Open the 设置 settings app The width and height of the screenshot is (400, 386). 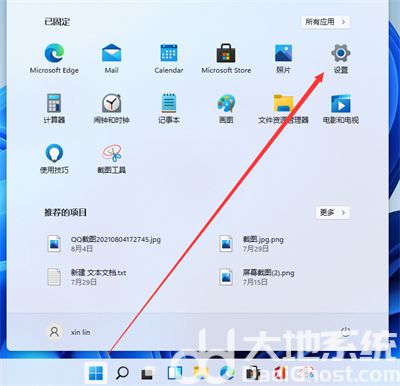click(x=340, y=58)
